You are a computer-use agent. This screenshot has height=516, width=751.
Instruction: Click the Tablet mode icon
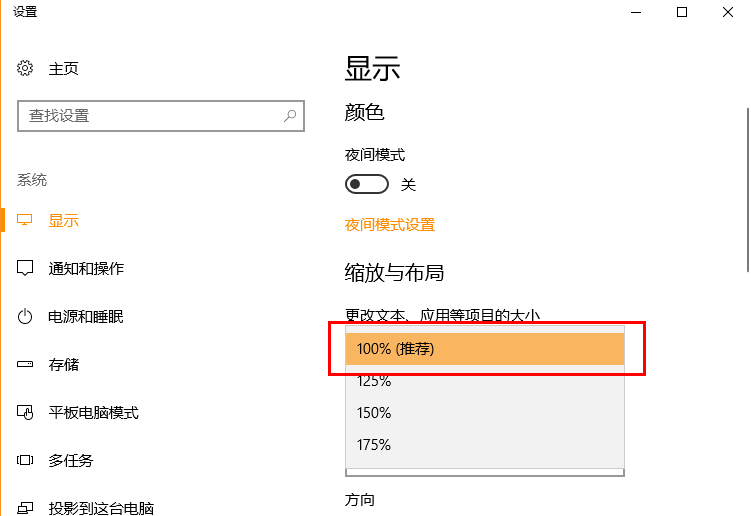click(26, 413)
